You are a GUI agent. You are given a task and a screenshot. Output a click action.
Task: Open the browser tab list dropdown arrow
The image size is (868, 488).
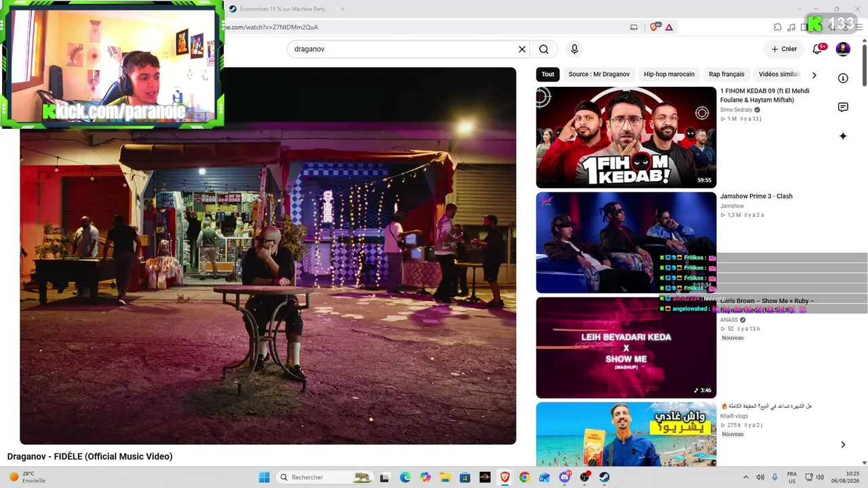tap(799, 9)
